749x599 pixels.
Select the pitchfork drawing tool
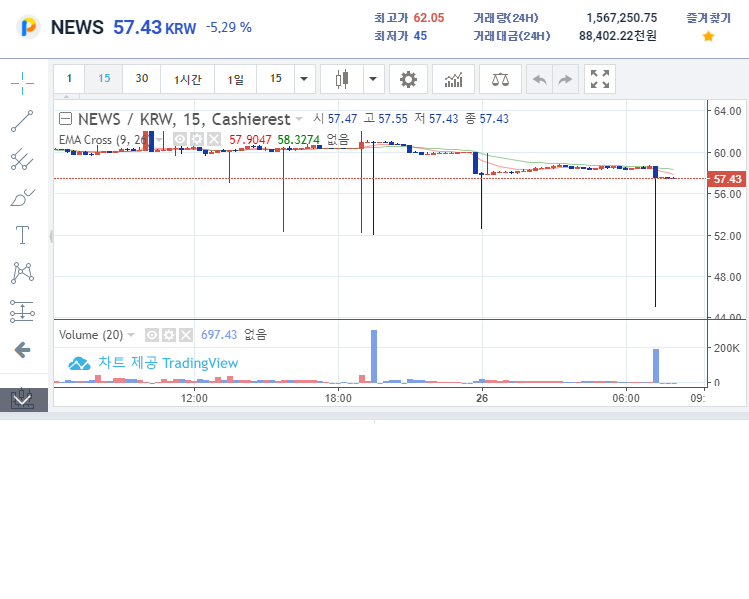22,159
